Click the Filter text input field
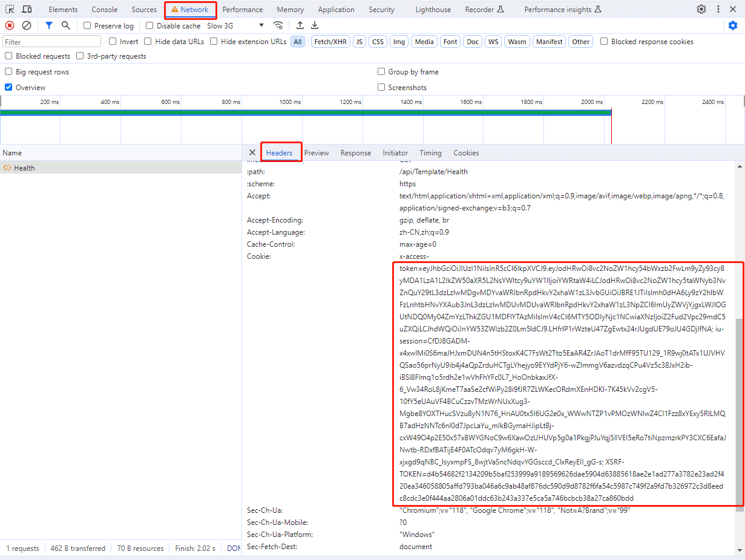Screen dimensions: 745x560 click(52, 42)
